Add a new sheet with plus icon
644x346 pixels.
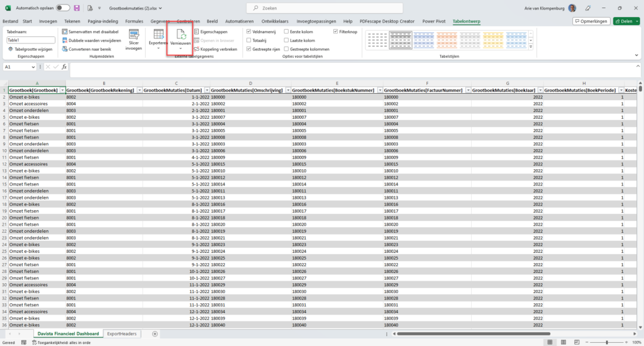(155, 333)
